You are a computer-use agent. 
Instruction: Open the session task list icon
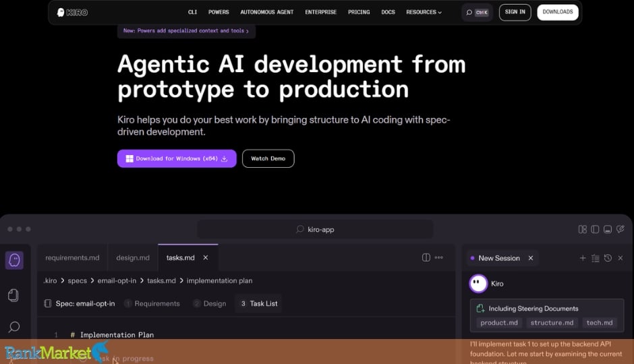[595, 258]
